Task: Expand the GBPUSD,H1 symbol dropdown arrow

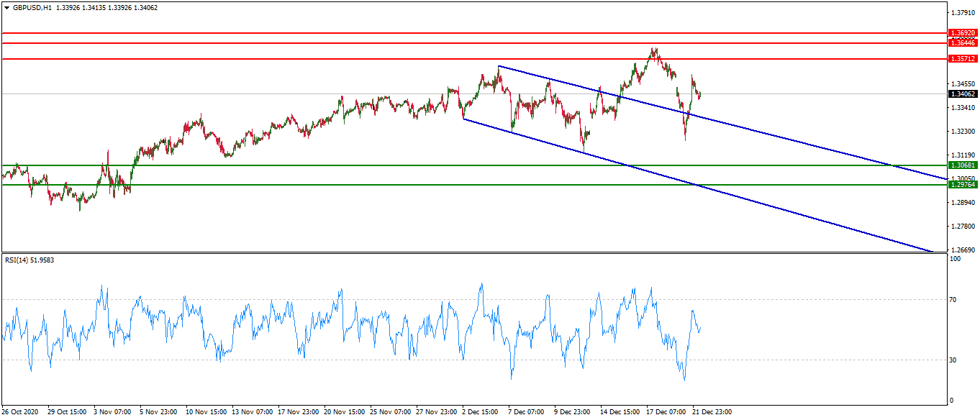Action: (7, 6)
